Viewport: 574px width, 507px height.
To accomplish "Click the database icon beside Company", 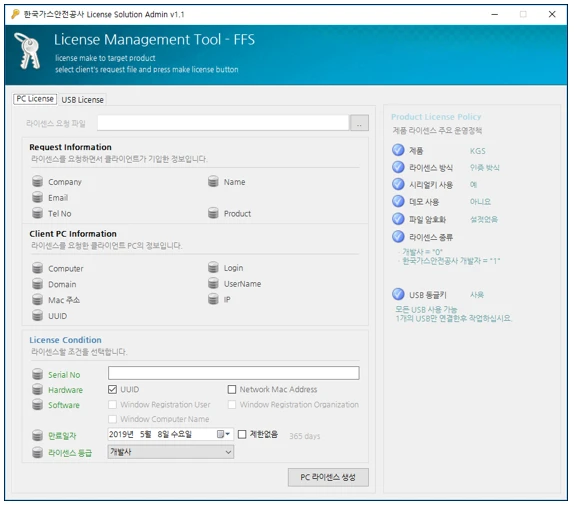I will tap(38, 181).
